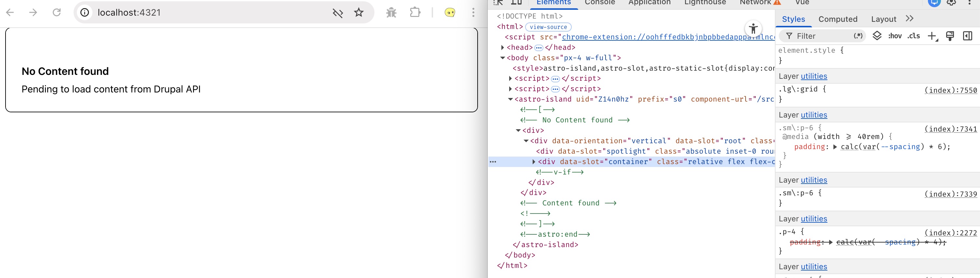
Task: Toggle the device toolbar icon
Action: pyautogui.click(x=516, y=3)
